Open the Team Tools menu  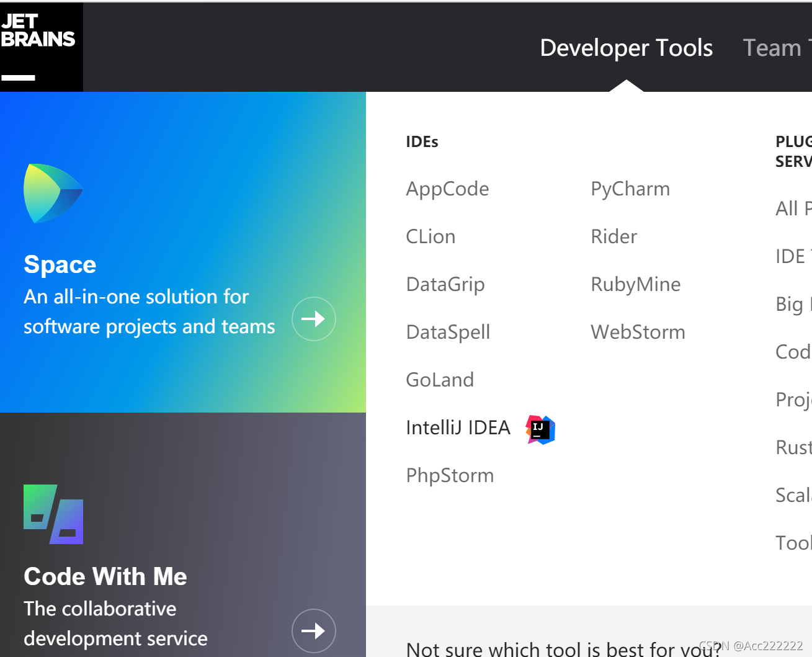777,48
